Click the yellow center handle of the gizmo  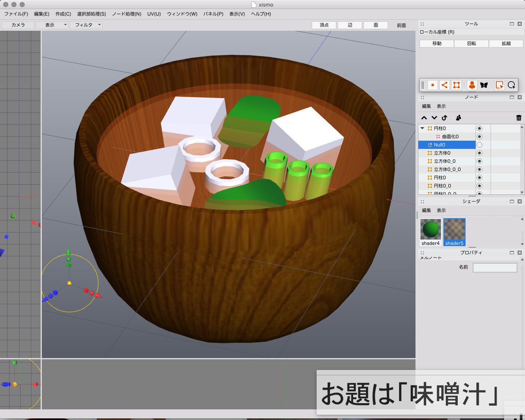(69, 283)
